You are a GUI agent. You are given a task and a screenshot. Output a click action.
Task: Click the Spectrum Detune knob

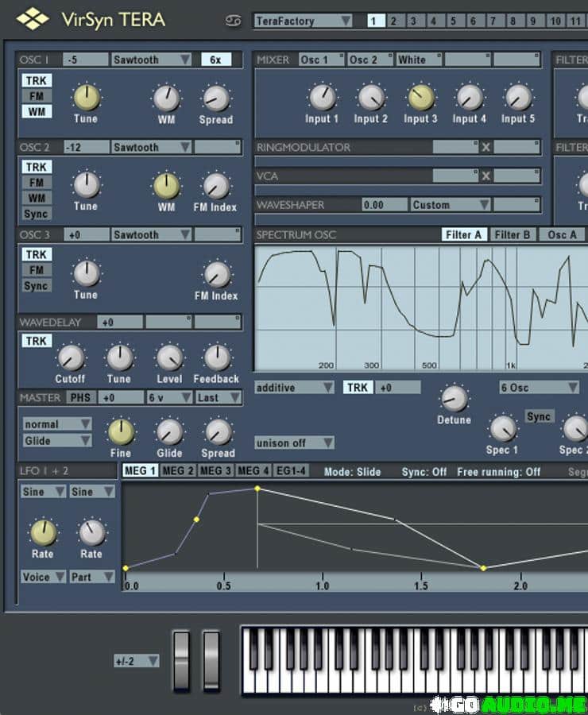[x=455, y=399]
